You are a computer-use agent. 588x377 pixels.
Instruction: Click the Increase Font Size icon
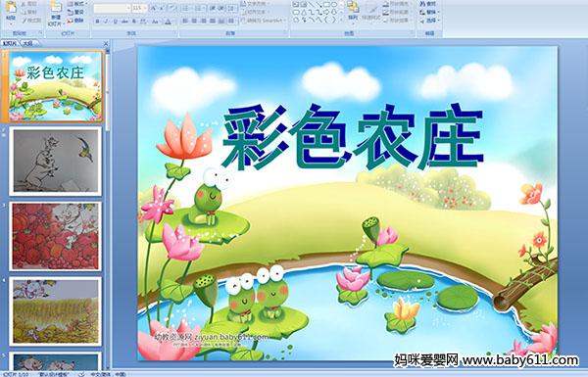[x=154, y=8]
